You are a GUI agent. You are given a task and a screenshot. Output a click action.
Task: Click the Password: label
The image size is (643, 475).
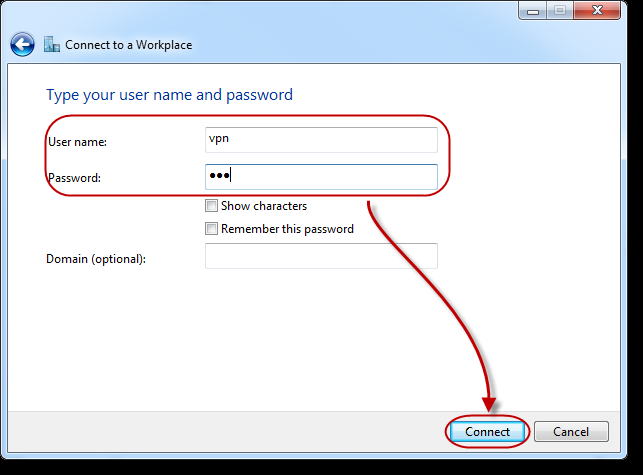click(x=74, y=178)
